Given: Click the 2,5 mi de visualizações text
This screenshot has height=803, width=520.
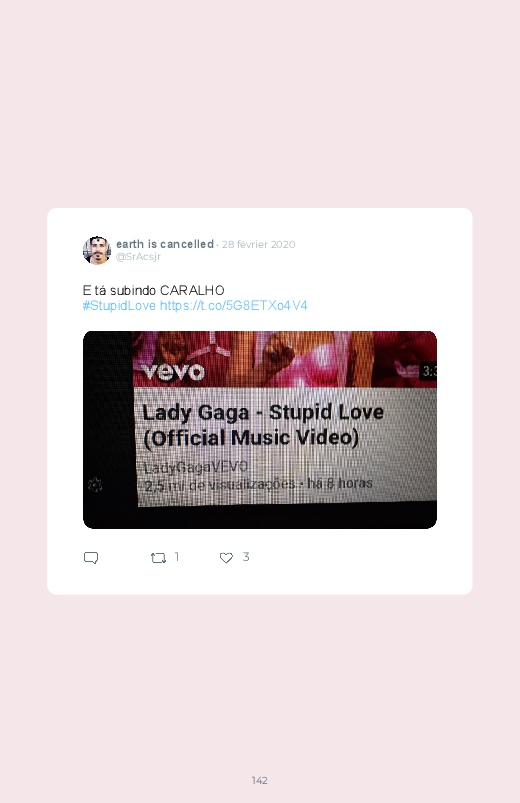Looking at the screenshot, I should 220,484.
